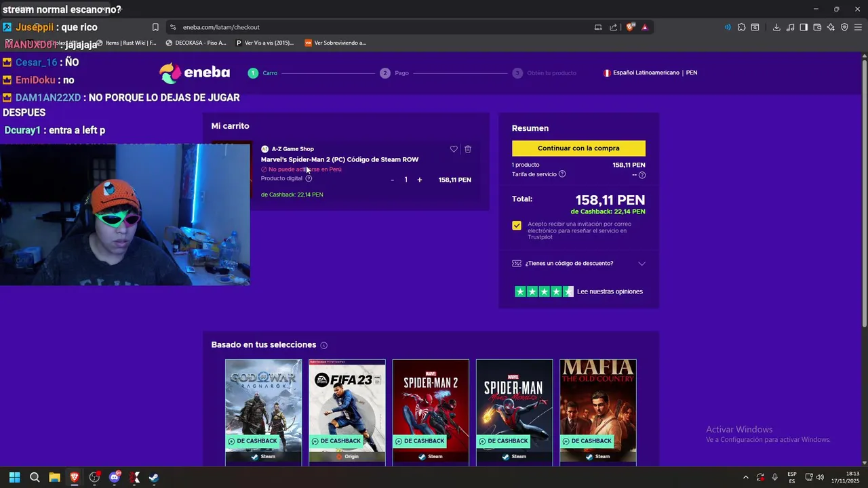Open Steam from taskbar
This screenshot has height=488, width=868.
[154, 477]
